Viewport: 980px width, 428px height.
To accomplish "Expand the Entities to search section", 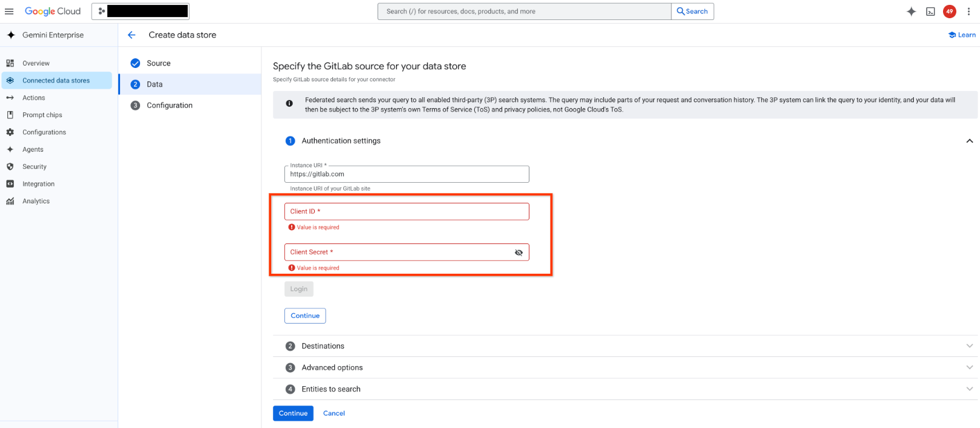I will (969, 389).
